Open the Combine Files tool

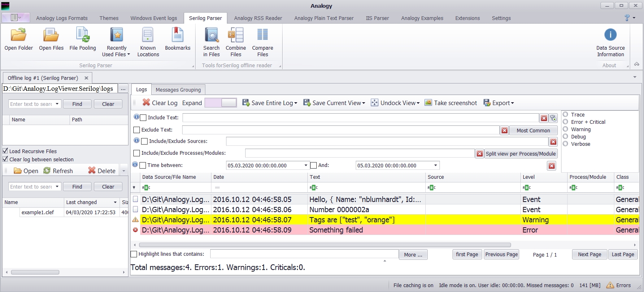click(x=236, y=42)
